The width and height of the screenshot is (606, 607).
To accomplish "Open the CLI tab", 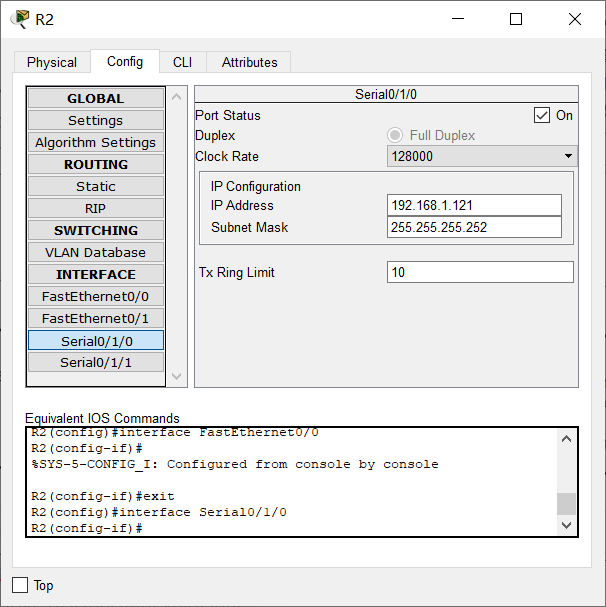I will point(182,62).
